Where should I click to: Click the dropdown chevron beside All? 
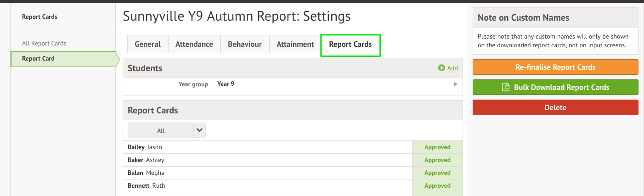click(199, 130)
